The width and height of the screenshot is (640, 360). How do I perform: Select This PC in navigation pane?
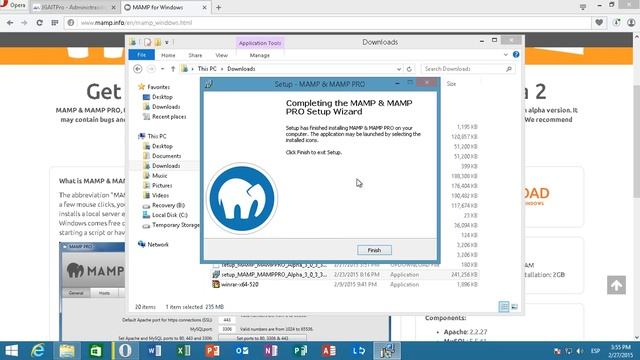157,136
